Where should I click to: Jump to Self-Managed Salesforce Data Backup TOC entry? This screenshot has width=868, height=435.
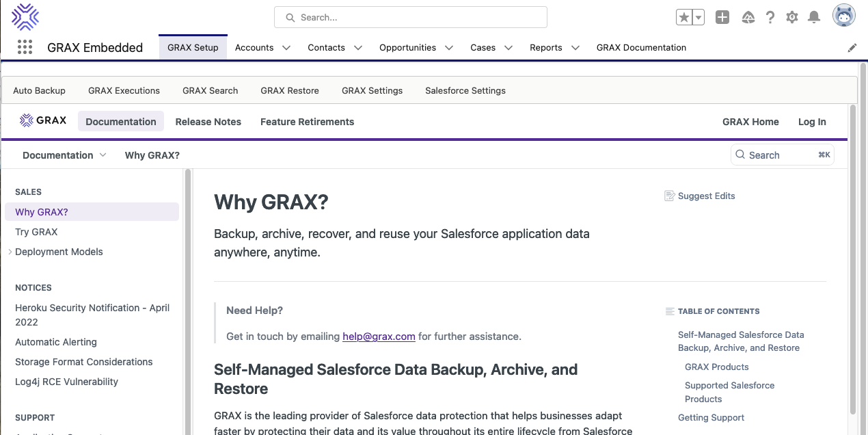coord(741,341)
